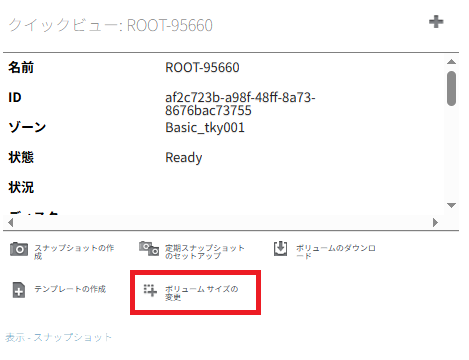Open the 表示 - スナップショット link
469x360 pixels.
tap(58, 337)
